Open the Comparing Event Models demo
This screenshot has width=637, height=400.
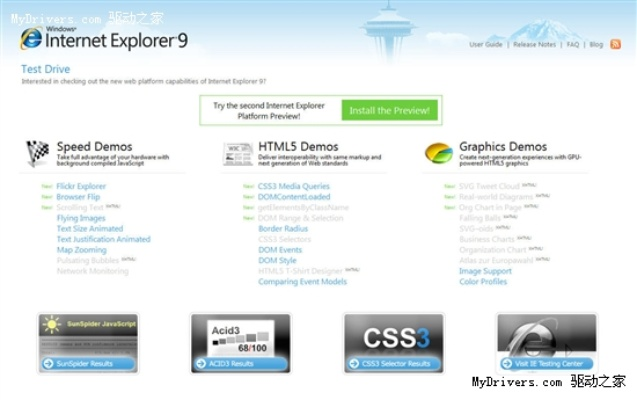click(x=302, y=282)
